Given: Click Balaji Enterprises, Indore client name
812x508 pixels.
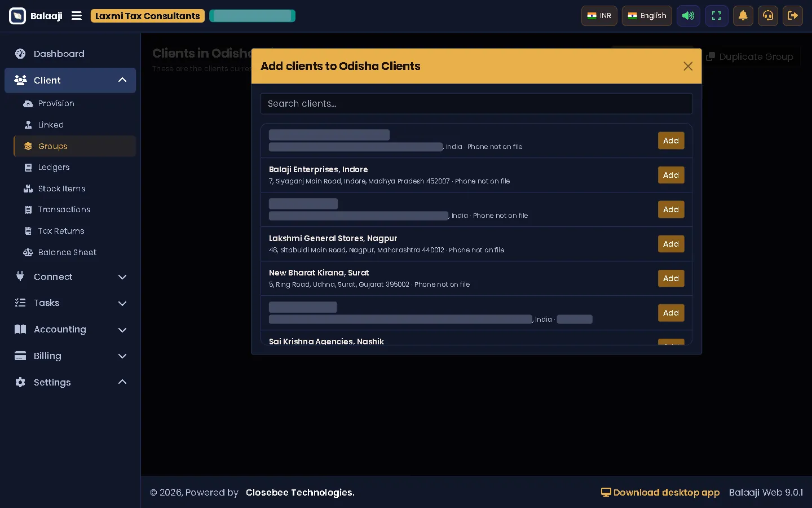Looking at the screenshot, I should point(318,169).
